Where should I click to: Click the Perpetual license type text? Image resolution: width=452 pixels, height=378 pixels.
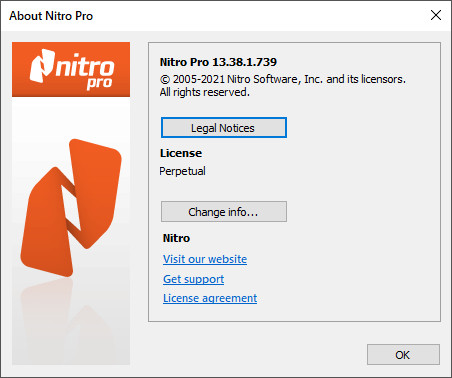click(x=182, y=171)
